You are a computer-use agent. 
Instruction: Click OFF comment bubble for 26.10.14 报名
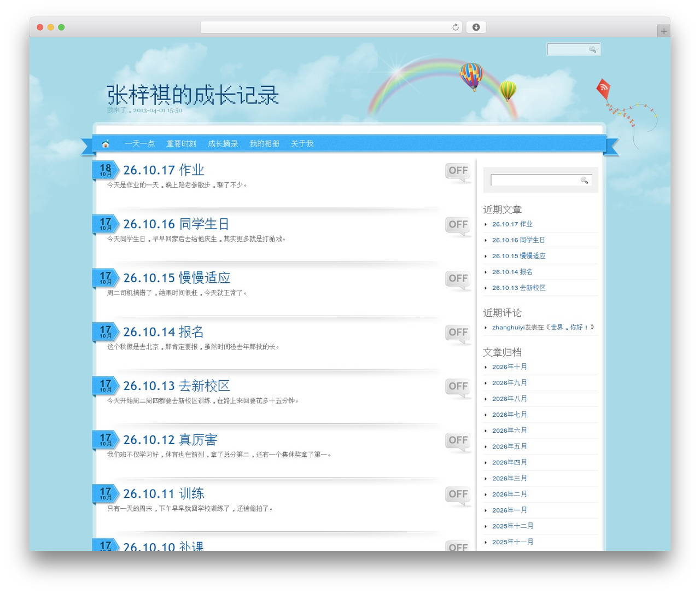458,334
